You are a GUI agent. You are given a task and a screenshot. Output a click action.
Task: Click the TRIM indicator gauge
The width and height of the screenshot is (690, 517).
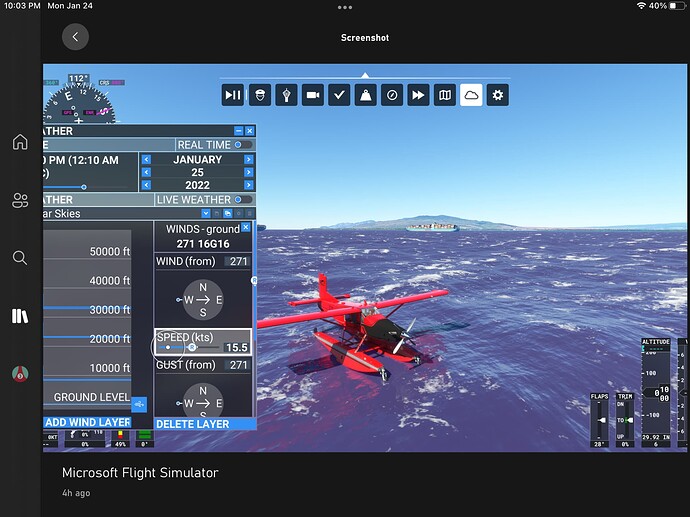[624, 420]
